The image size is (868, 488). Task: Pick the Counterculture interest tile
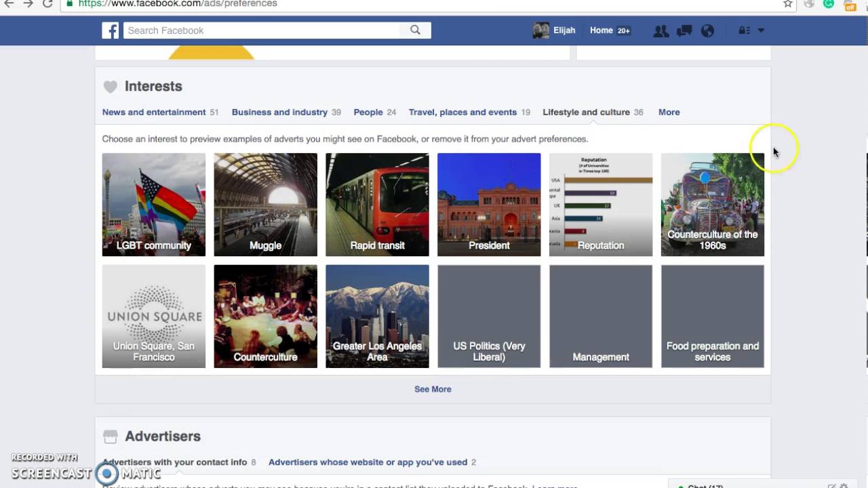tap(265, 317)
